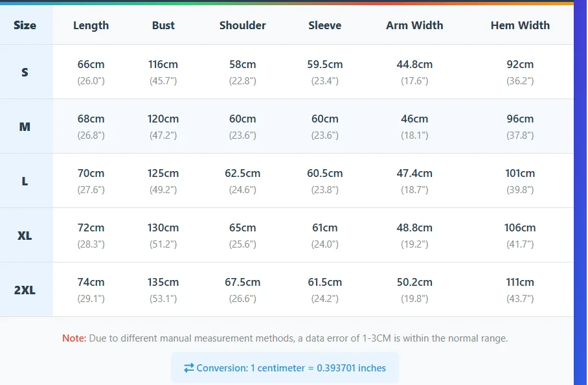This screenshot has height=385, width=588.
Task: Select the Shoulder column header
Action: [242, 26]
